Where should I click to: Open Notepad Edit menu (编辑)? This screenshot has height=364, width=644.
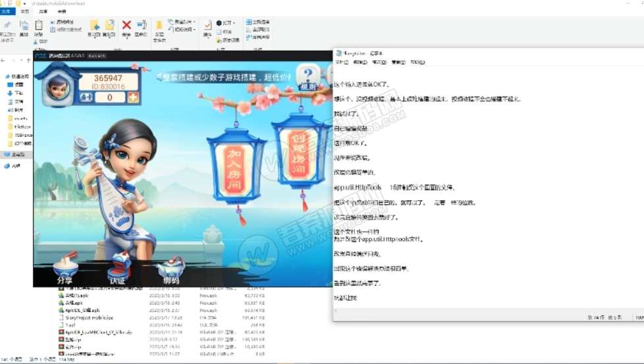pos(360,63)
